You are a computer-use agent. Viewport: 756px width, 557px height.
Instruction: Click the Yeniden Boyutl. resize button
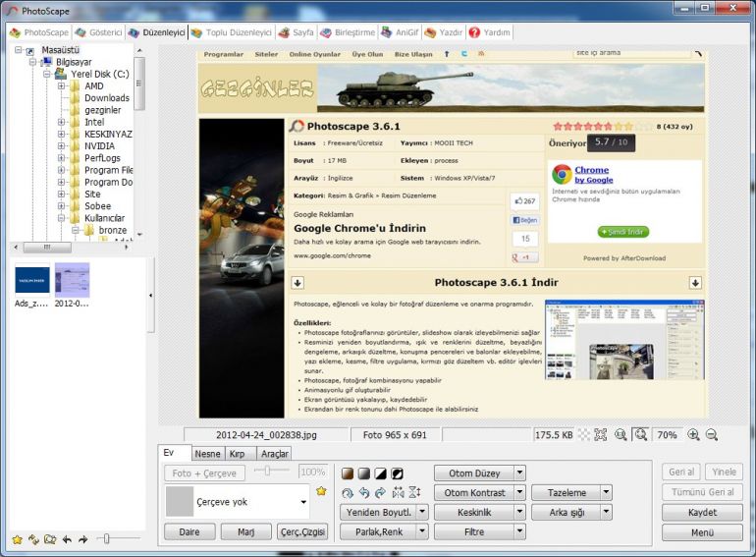tap(378, 512)
